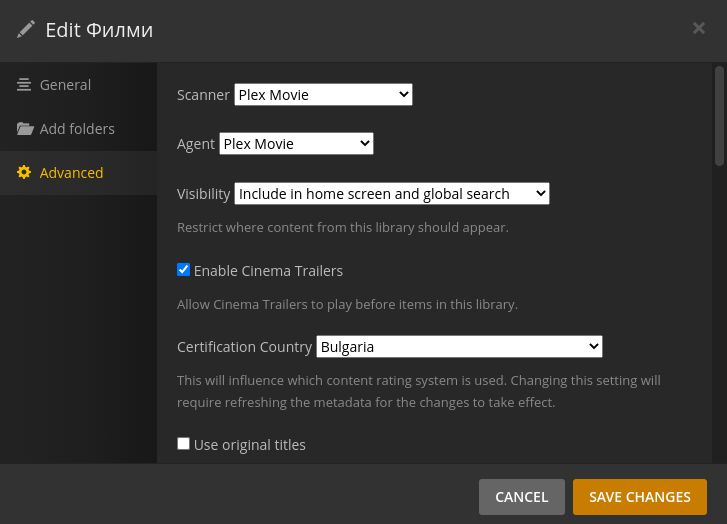Switch to the General tab
This screenshot has height=524, width=727.
[x=65, y=85]
